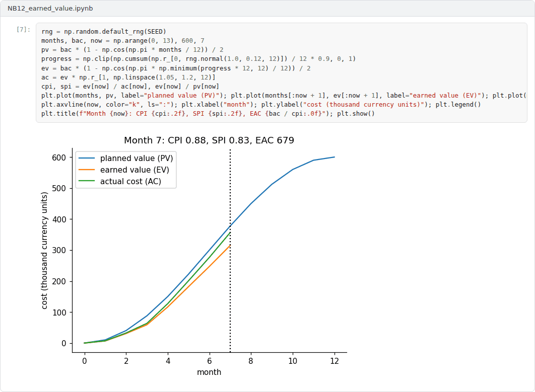Click the y-axis tick label 100
535x392 pixels.
59,312
